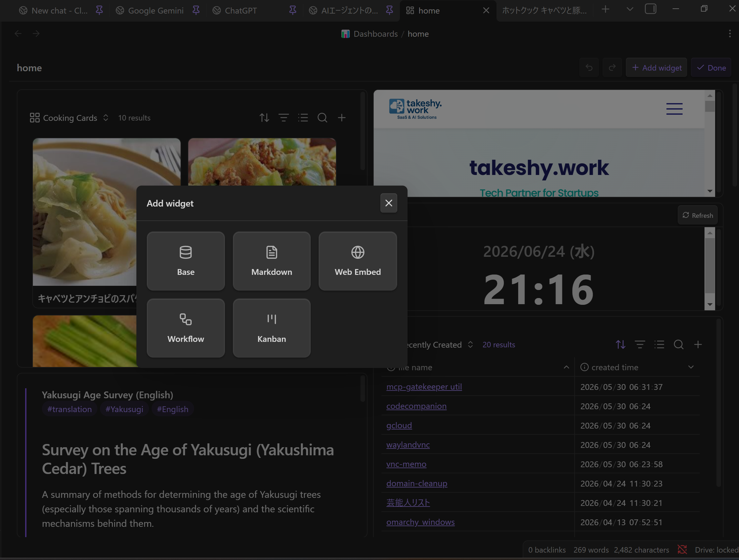
Task: Click the sync status icon in status bar
Action: pos(682,550)
